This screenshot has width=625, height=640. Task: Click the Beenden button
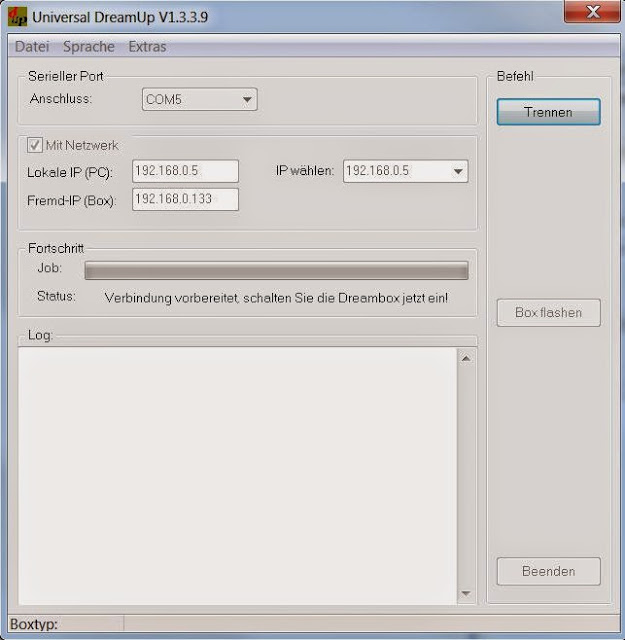(x=548, y=571)
